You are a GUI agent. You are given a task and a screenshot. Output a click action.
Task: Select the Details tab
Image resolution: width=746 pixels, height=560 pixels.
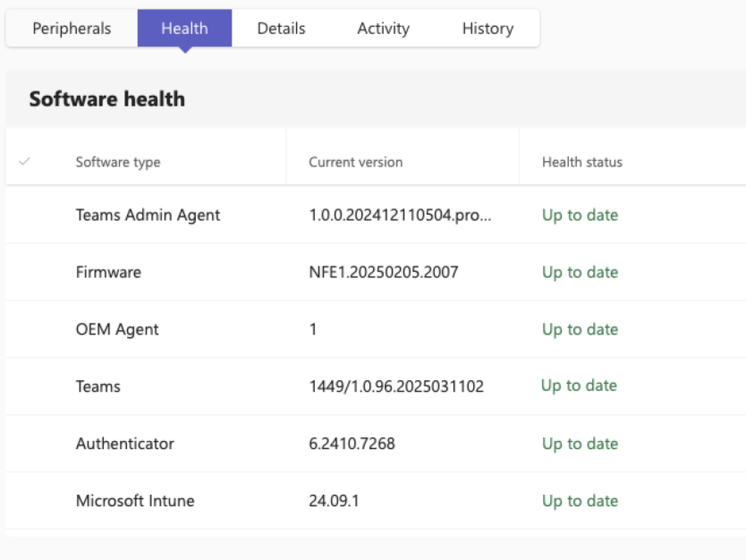(280, 28)
